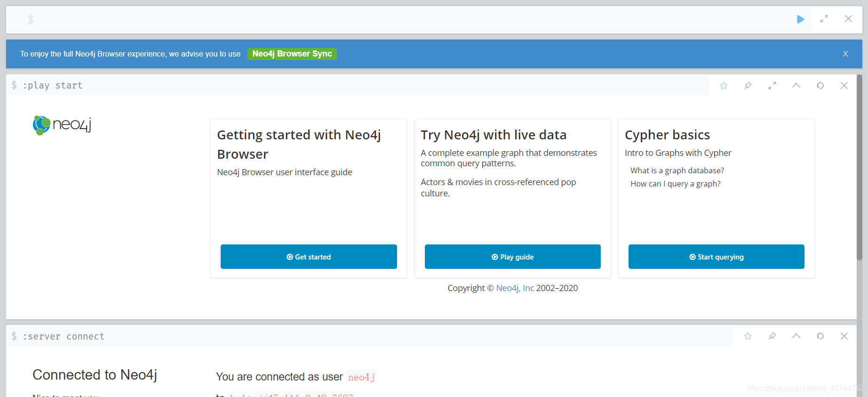Click the :server connect command text
Image resolution: width=868 pixels, height=397 pixels.
pyautogui.click(x=64, y=336)
